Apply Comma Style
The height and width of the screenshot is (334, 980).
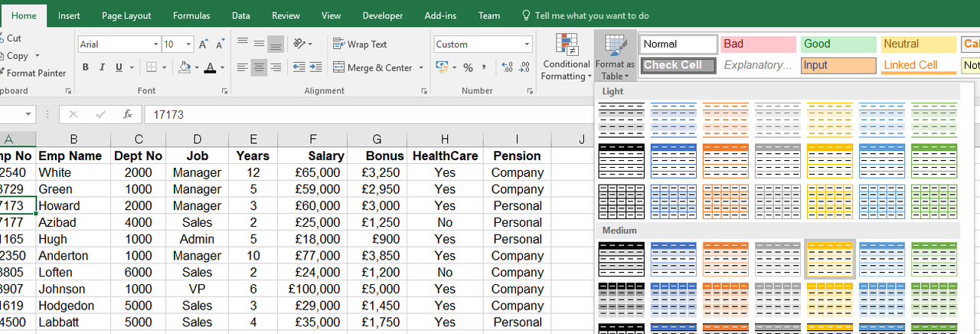pyautogui.click(x=485, y=67)
